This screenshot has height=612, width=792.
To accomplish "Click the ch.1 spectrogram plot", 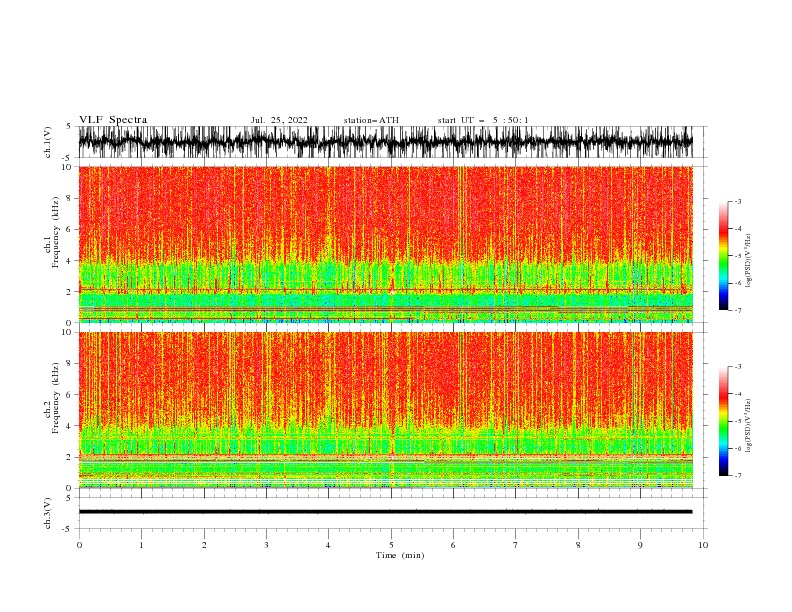I will tap(385, 244).
